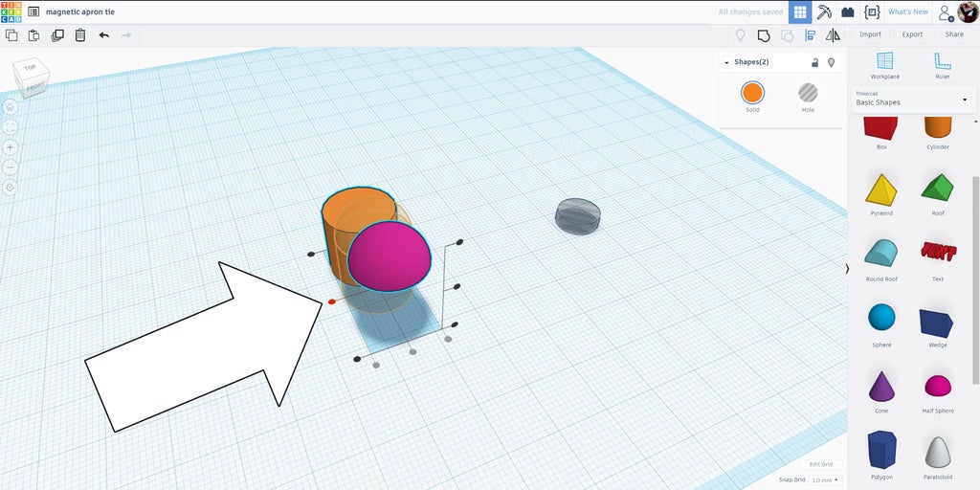Toggle Show all lightbulb in toolbar
980x490 pixels.
[740, 35]
